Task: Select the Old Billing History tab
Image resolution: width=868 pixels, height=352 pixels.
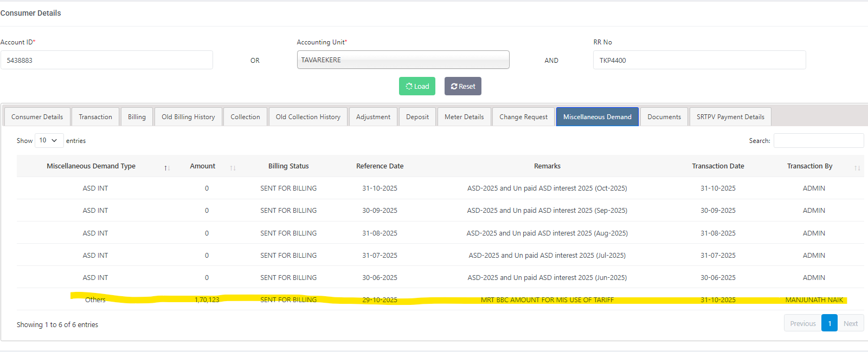Action: (188, 117)
